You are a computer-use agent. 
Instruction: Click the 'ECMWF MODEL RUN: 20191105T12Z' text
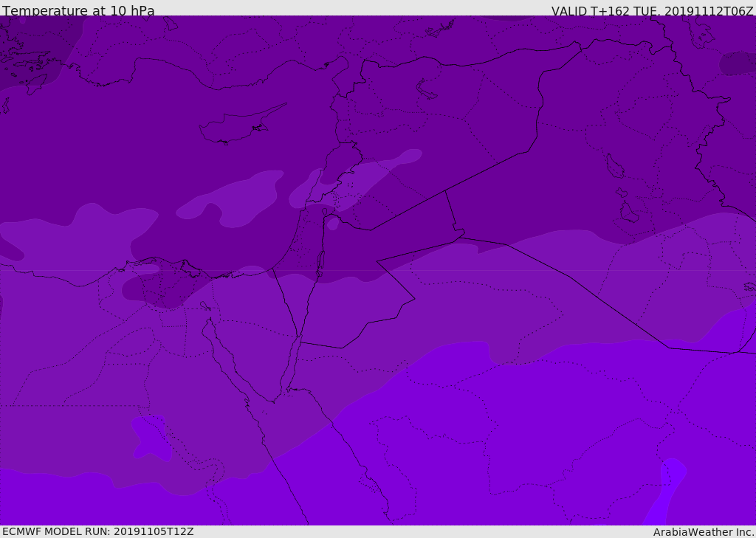click(x=98, y=531)
